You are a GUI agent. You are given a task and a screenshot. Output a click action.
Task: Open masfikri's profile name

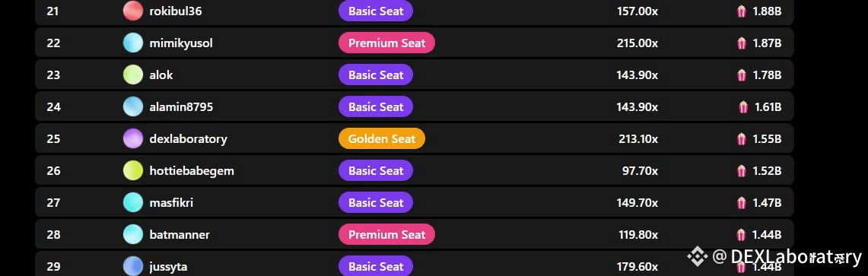171,202
